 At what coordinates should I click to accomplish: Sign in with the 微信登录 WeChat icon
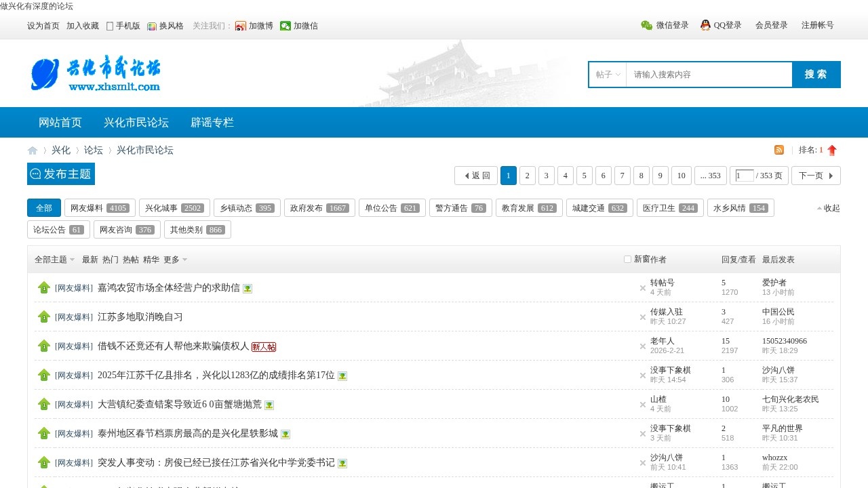(x=646, y=25)
